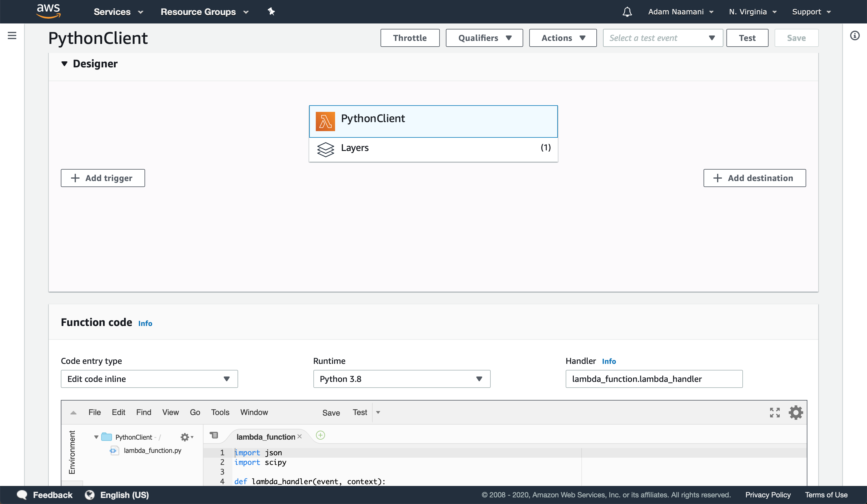Open the Actions dropdown

[x=563, y=38]
